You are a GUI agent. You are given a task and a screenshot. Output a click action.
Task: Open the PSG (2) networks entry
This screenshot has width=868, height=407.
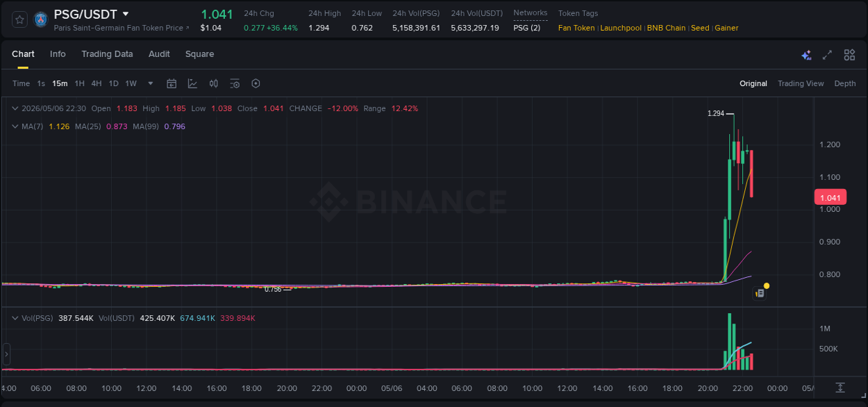point(526,28)
